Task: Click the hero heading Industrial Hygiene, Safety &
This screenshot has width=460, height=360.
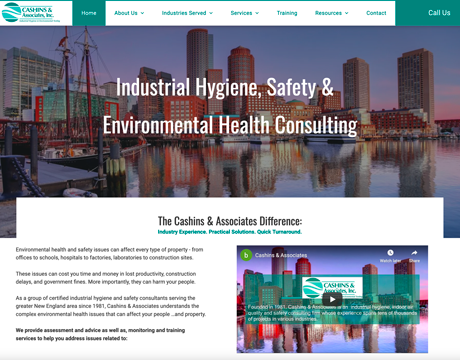Action: tap(225, 87)
